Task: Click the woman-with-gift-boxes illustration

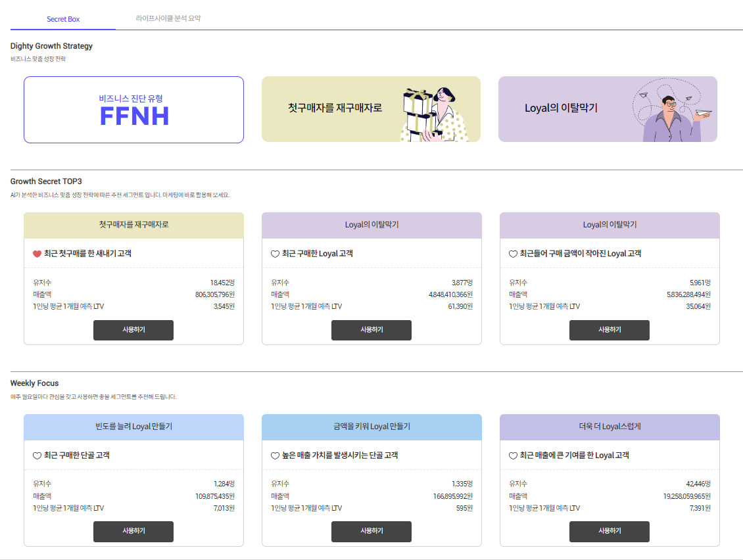Action: click(x=435, y=114)
